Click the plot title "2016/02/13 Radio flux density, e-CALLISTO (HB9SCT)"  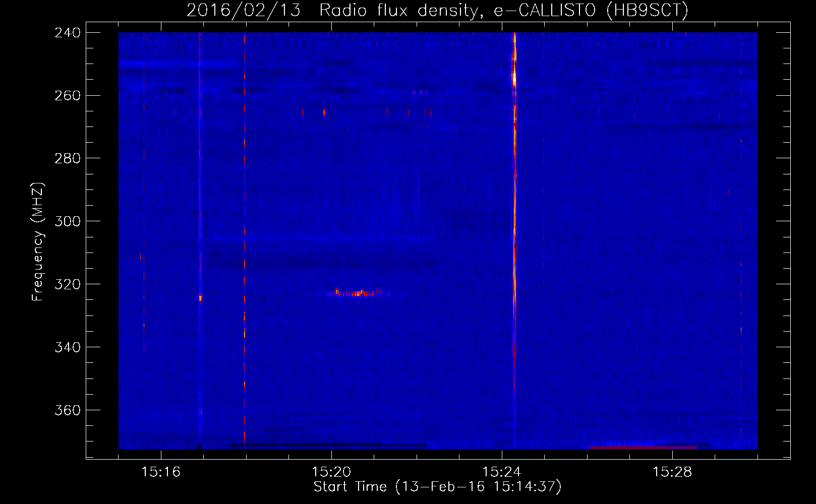[437, 10]
